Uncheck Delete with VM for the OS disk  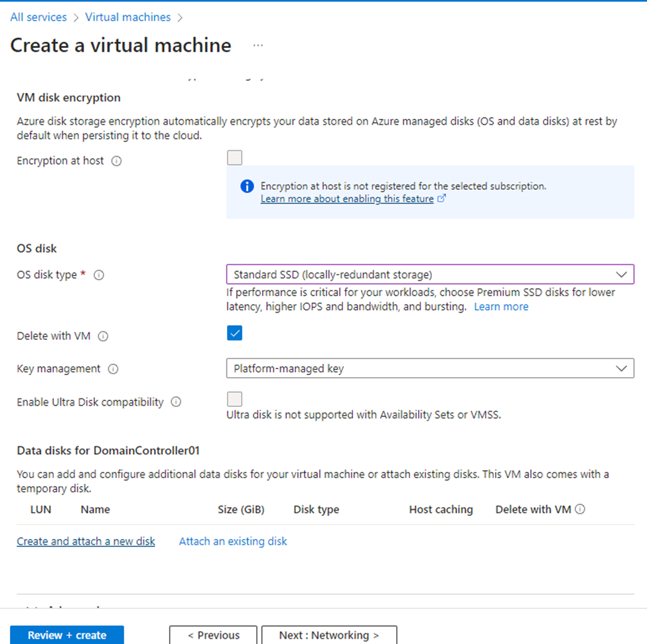click(234, 333)
